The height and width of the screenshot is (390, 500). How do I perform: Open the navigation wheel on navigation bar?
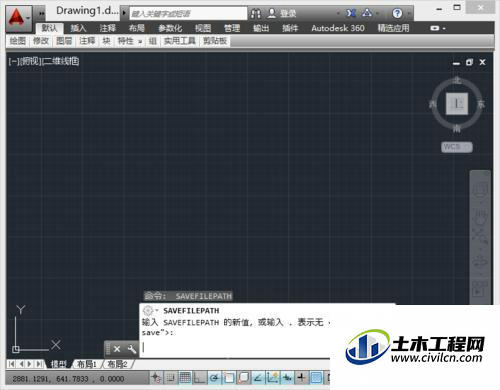coord(480,189)
